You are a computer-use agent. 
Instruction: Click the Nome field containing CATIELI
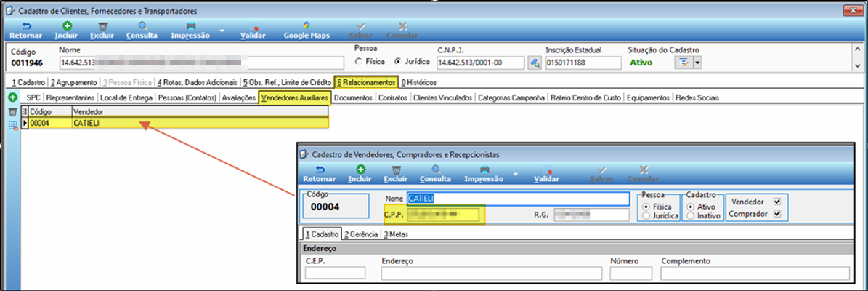518,199
